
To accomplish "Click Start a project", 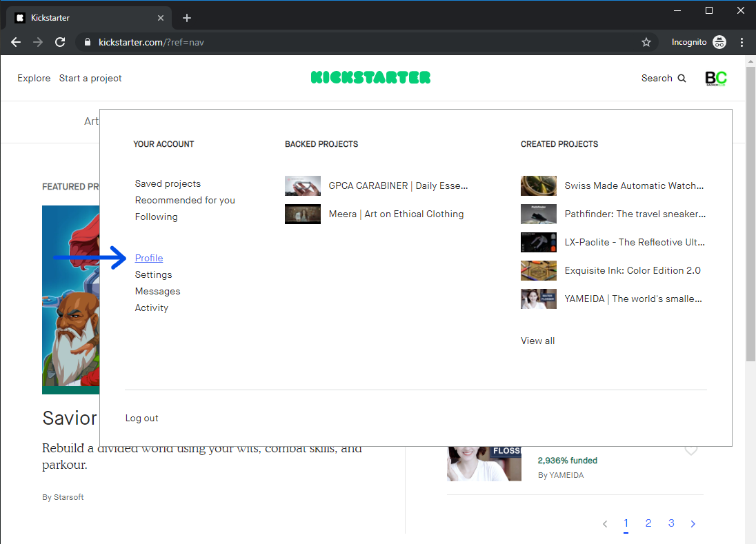I will coord(90,78).
